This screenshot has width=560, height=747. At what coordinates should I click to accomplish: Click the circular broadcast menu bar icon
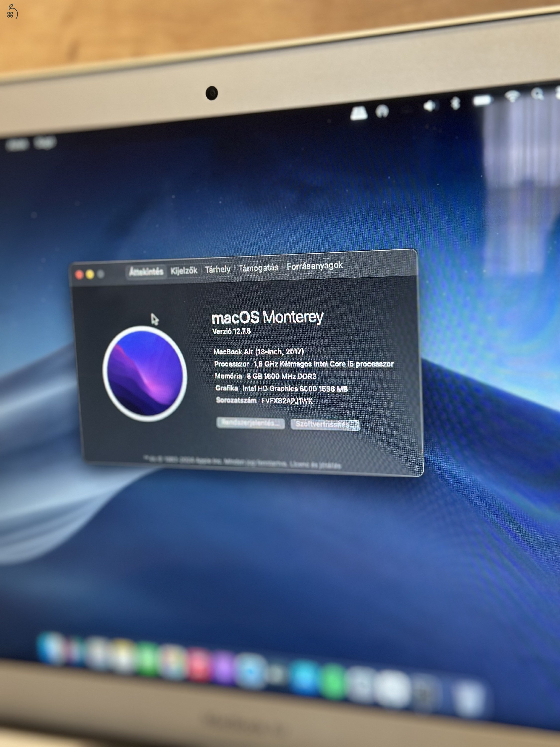pos(382,111)
